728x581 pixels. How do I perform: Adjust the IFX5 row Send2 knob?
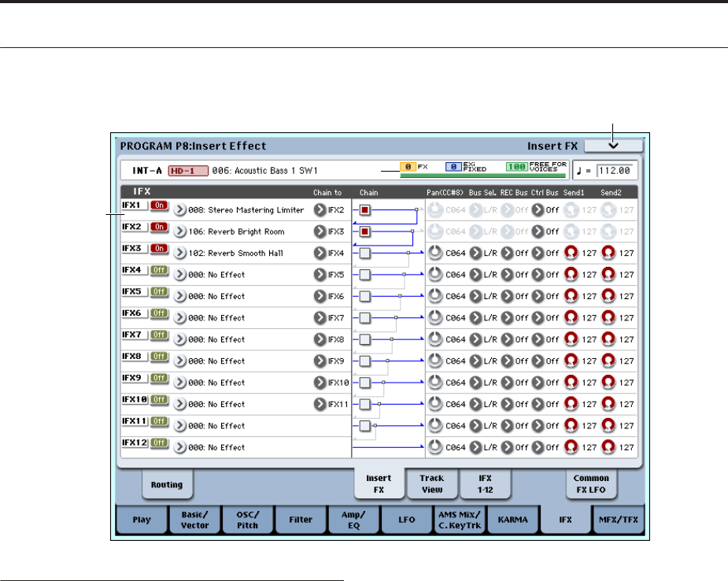tap(608, 297)
